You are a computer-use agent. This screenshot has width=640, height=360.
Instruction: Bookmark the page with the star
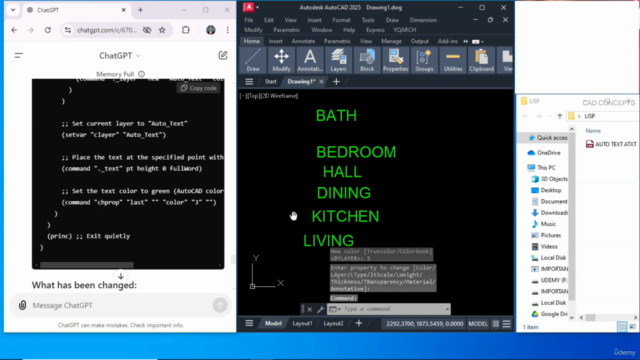pyautogui.click(x=162, y=30)
